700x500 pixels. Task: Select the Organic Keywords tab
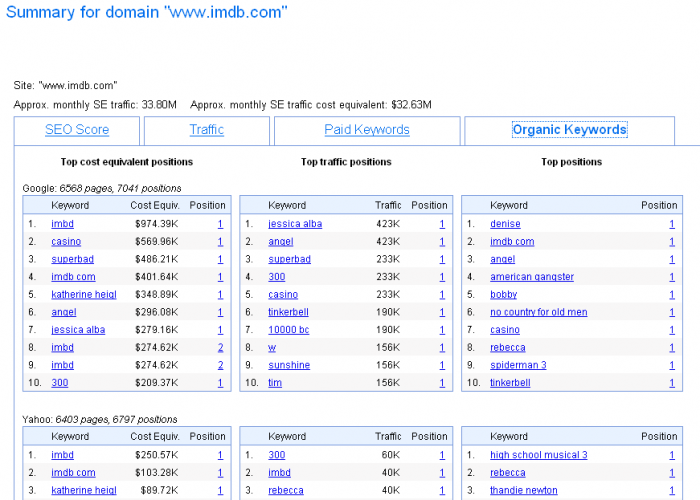pos(570,129)
